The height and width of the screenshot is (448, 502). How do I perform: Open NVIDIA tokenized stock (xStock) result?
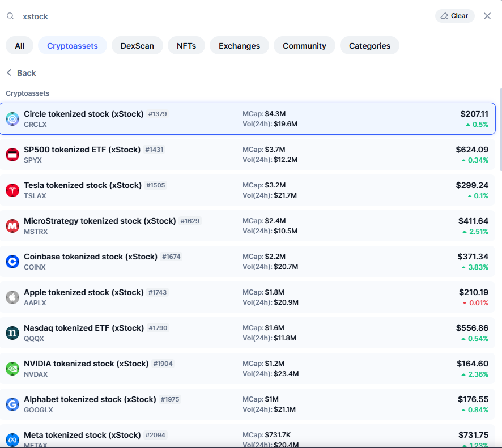(x=248, y=368)
